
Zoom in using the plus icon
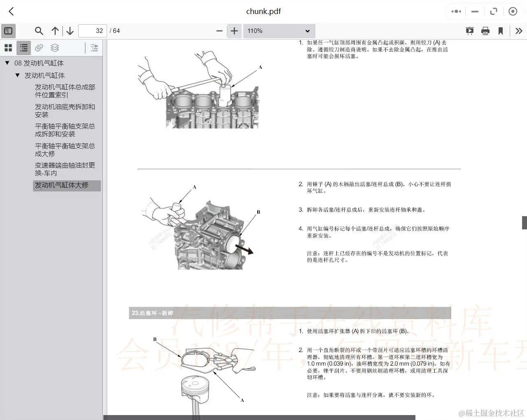click(x=234, y=30)
